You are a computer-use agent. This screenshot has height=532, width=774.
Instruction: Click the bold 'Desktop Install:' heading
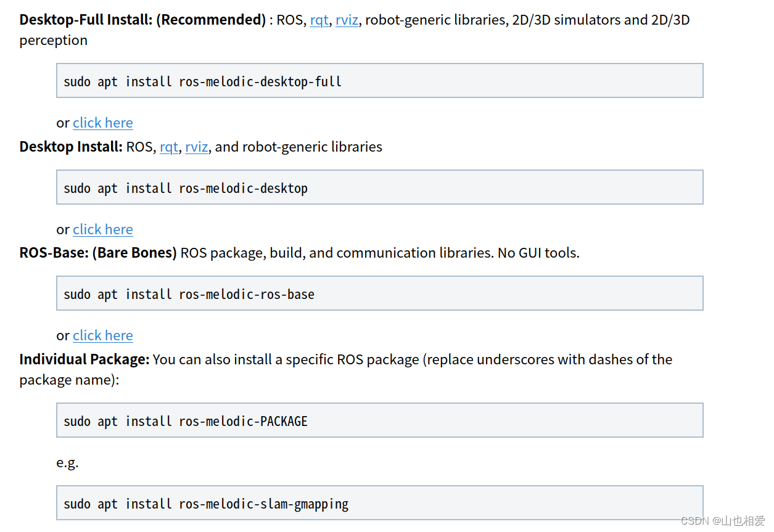tap(71, 147)
